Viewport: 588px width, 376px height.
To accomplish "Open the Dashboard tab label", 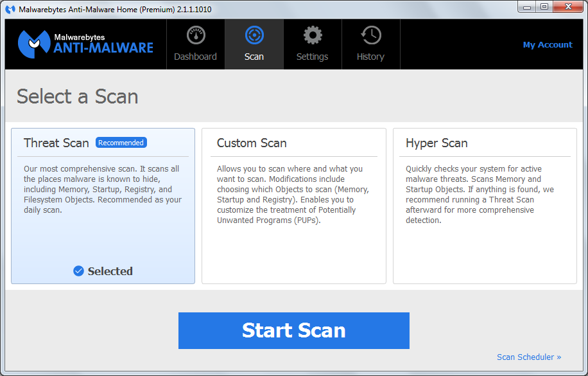I will (x=195, y=57).
